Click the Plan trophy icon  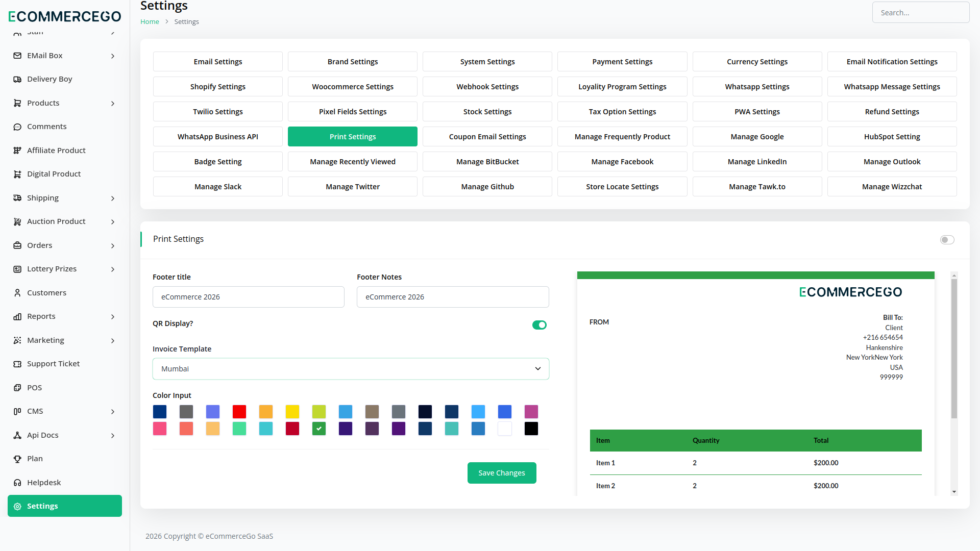pyautogui.click(x=17, y=459)
